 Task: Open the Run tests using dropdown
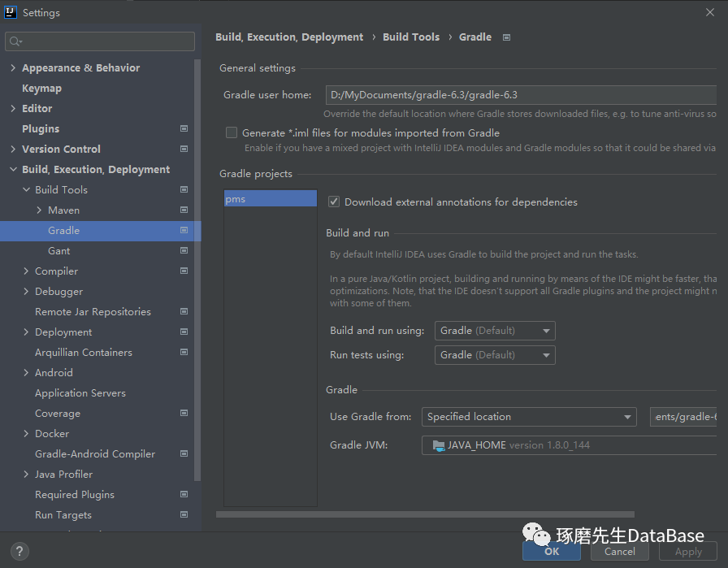pyautogui.click(x=495, y=355)
